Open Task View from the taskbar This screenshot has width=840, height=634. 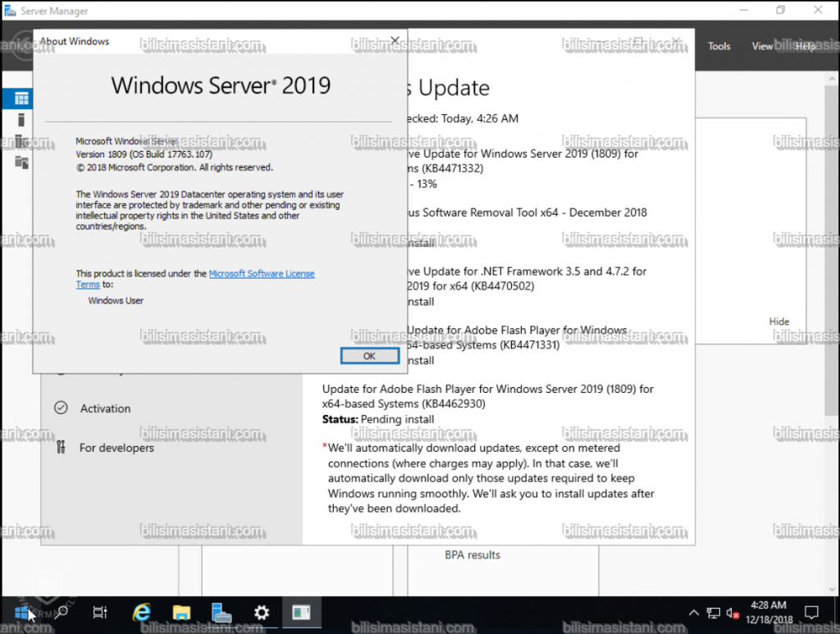pyautogui.click(x=100, y=612)
